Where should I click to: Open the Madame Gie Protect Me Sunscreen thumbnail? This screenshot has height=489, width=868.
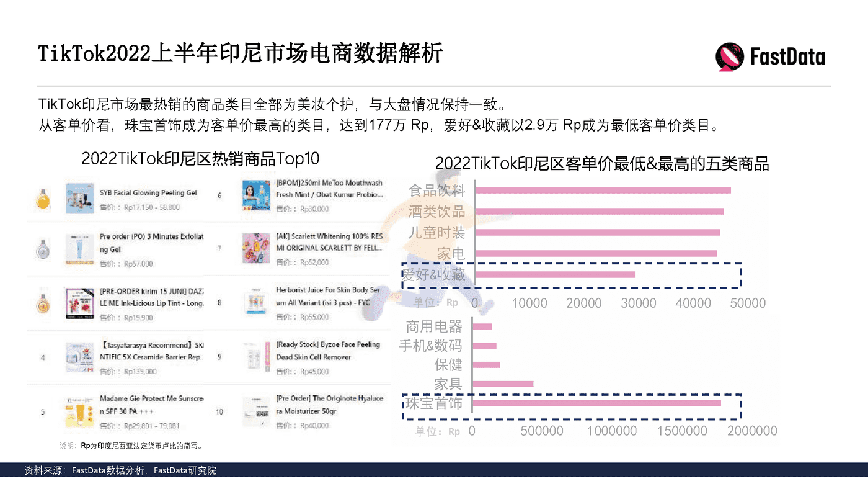tap(79, 411)
